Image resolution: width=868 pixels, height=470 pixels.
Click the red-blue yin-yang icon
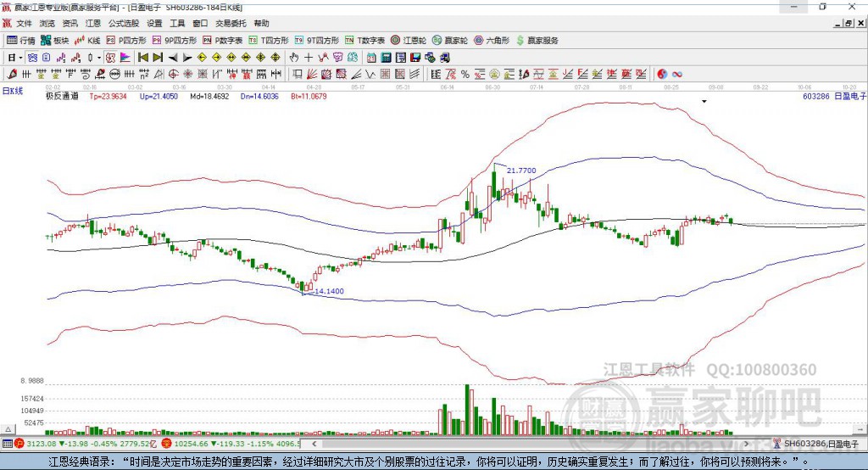pyautogui.click(x=662, y=75)
